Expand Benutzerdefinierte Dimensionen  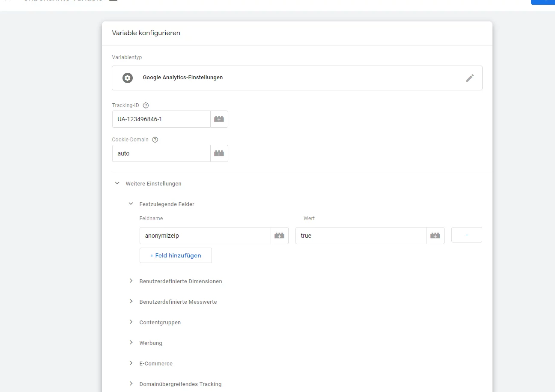point(131,281)
